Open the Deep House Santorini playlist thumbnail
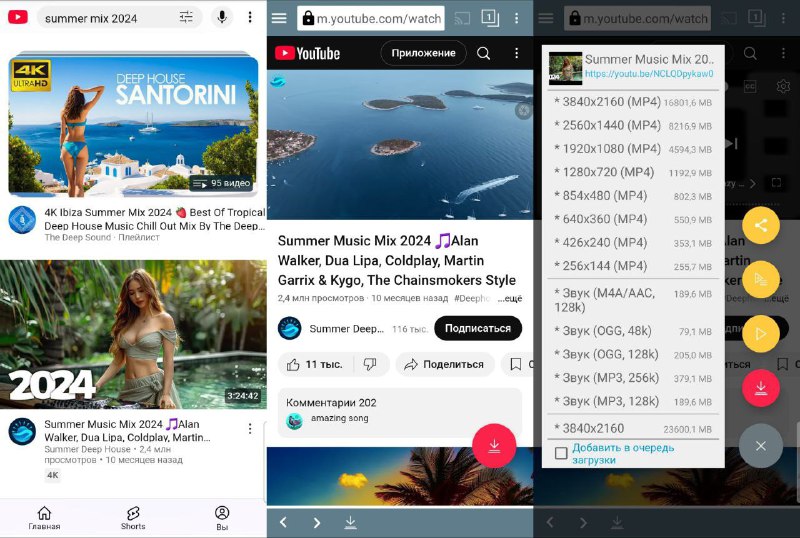The image size is (800, 538). click(133, 124)
